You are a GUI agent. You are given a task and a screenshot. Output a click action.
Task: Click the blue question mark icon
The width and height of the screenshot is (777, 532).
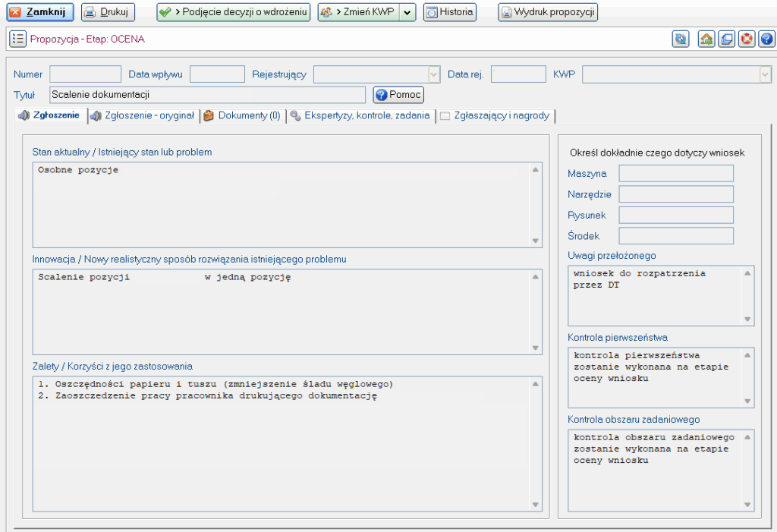tap(766, 39)
